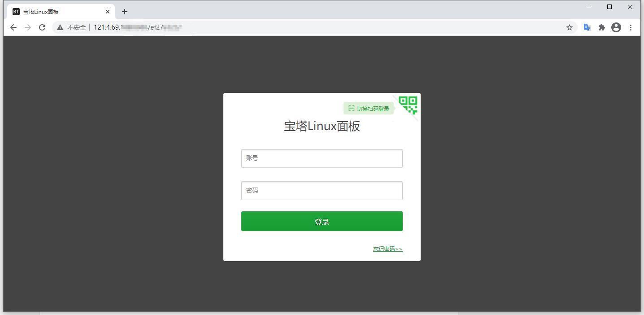Open the Extensions puzzle icon
The width and height of the screenshot is (644, 315).
click(x=602, y=27)
